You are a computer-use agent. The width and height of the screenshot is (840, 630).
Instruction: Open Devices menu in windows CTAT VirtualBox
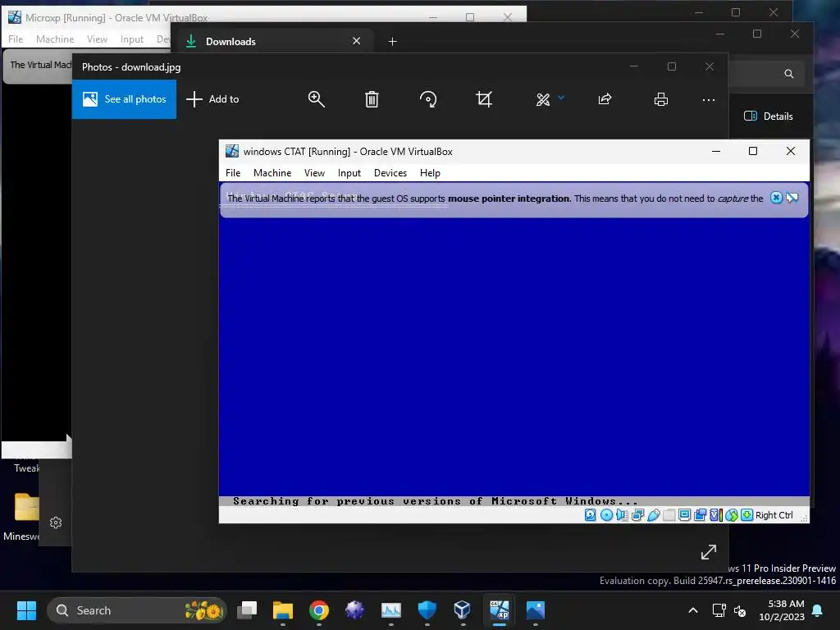pyautogui.click(x=390, y=173)
